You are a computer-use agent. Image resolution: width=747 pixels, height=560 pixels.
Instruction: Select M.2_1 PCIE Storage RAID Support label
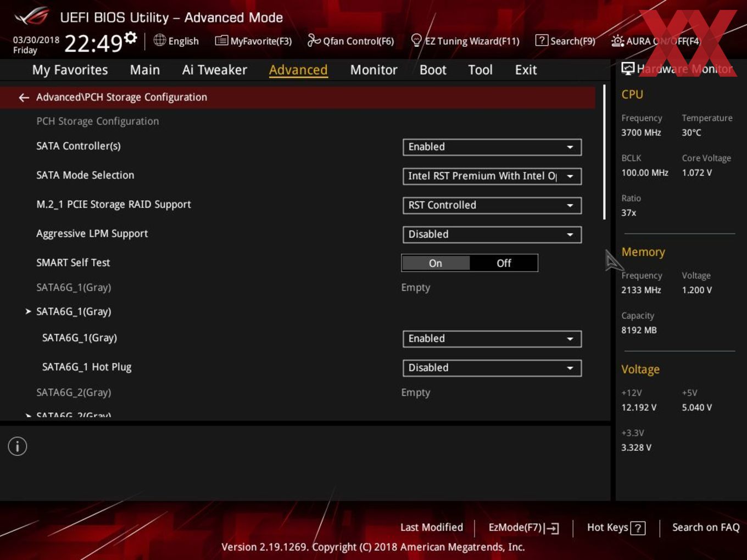point(114,204)
